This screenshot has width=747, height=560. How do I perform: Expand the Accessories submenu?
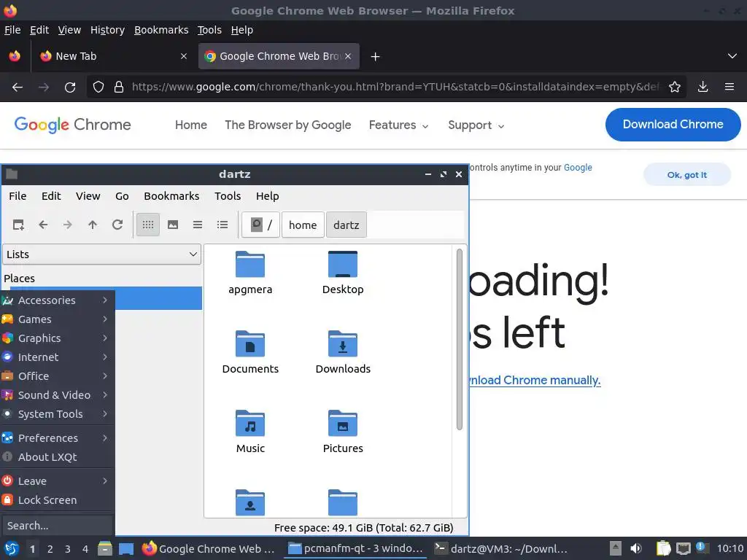pos(57,300)
